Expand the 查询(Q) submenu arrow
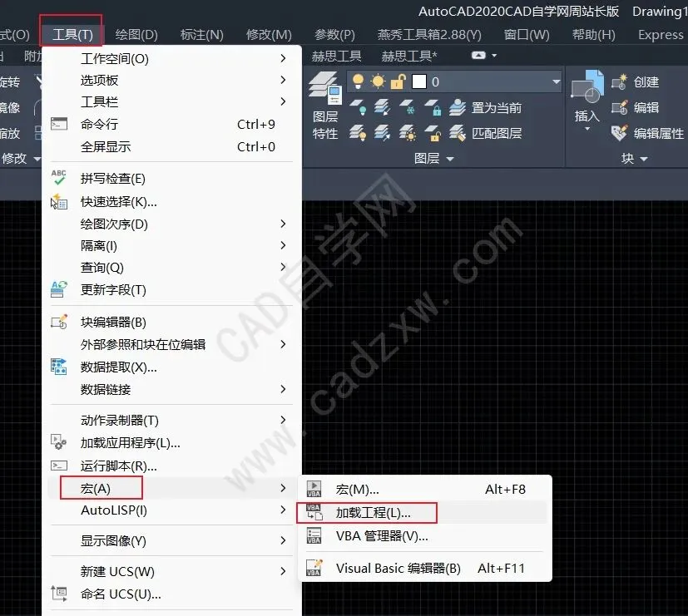 pos(283,267)
